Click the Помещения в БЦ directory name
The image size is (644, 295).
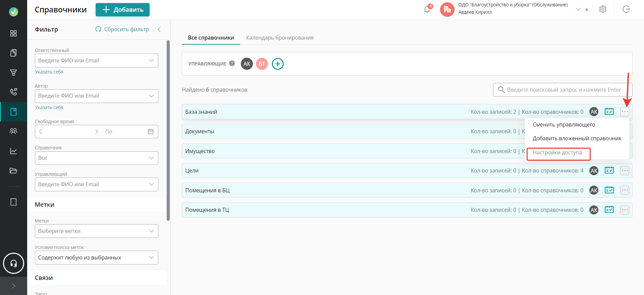[207, 190]
